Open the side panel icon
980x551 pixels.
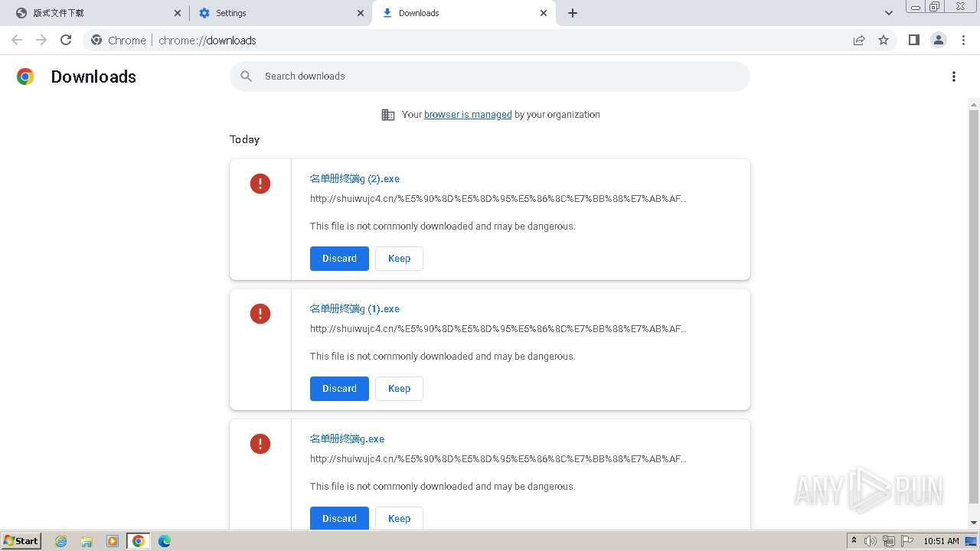pyautogui.click(x=913, y=40)
